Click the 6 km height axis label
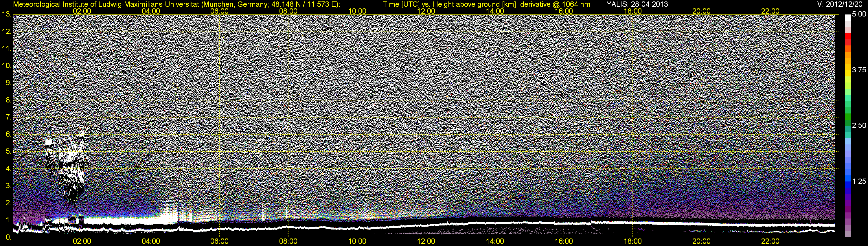Viewport: 868px width, 246px height. pyautogui.click(x=8, y=135)
